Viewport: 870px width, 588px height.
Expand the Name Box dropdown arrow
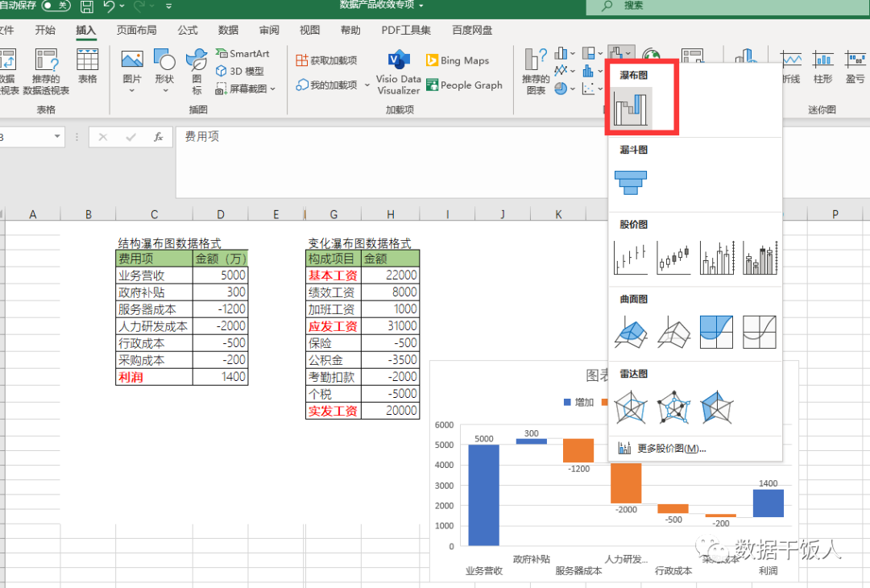click(x=57, y=136)
